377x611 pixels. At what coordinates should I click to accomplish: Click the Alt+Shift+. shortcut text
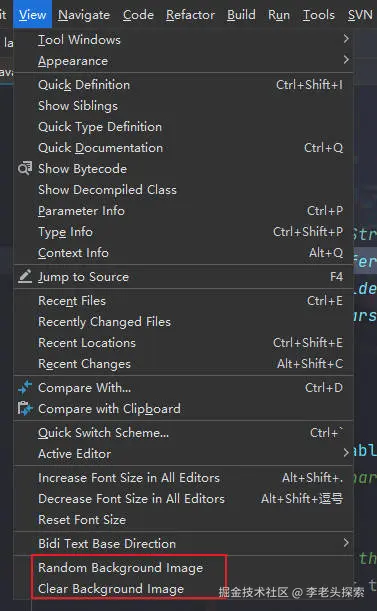pyautogui.click(x=313, y=478)
